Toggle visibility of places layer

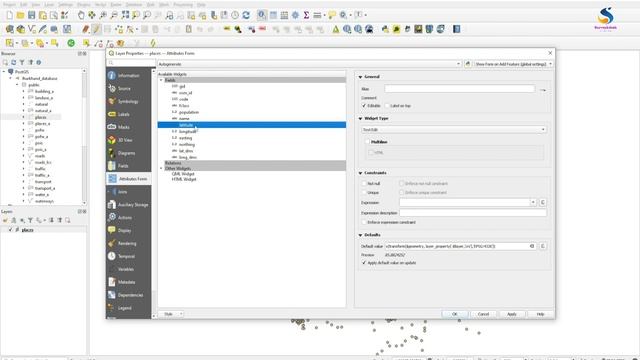point(11,230)
